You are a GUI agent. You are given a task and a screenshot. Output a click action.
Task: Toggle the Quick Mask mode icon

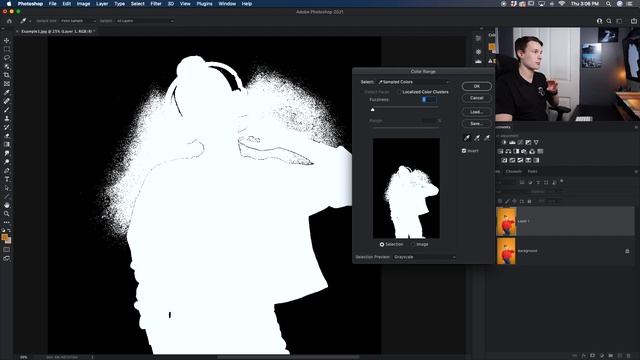click(7, 250)
